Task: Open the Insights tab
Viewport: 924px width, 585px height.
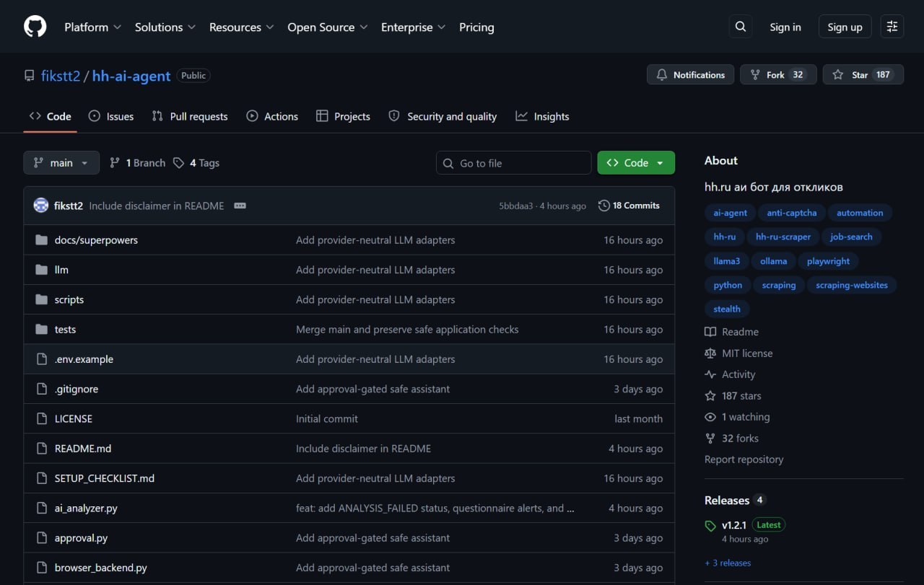Action: pyautogui.click(x=542, y=116)
